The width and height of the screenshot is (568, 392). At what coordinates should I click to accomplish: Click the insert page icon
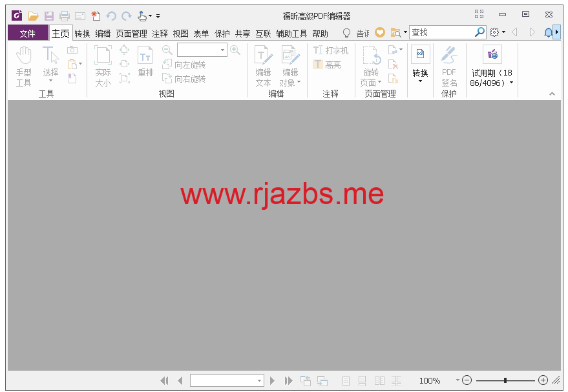[393, 79]
